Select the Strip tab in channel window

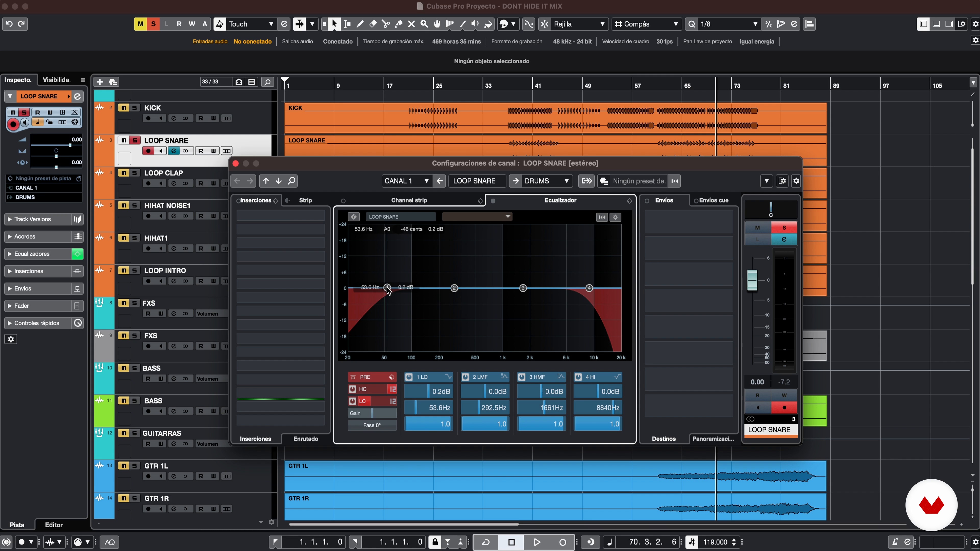click(x=305, y=201)
